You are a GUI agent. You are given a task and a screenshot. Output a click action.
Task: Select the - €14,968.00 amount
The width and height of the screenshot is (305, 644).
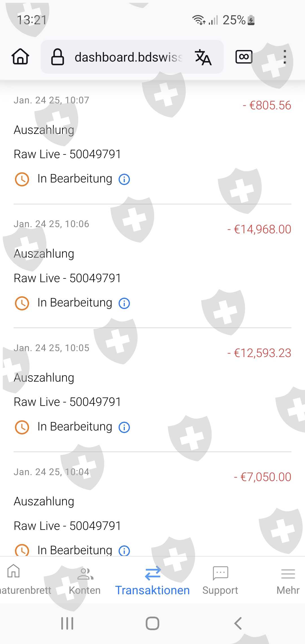(259, 229)
